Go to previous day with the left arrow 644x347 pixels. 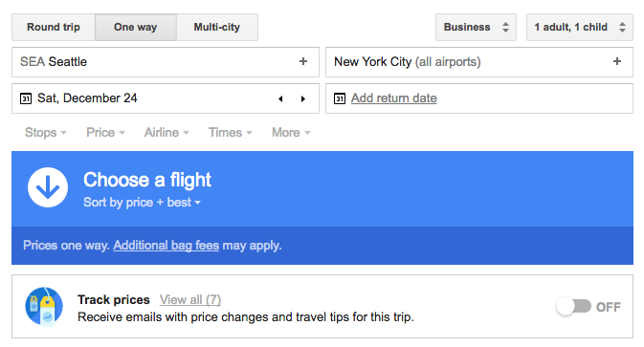(x=280, y=98)
